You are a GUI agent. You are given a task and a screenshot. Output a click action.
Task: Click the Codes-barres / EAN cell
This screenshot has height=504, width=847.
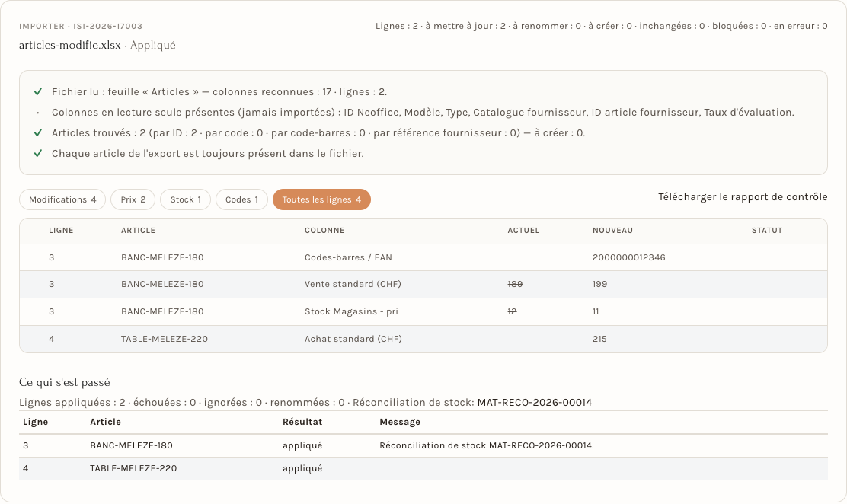tap(348, 257)
